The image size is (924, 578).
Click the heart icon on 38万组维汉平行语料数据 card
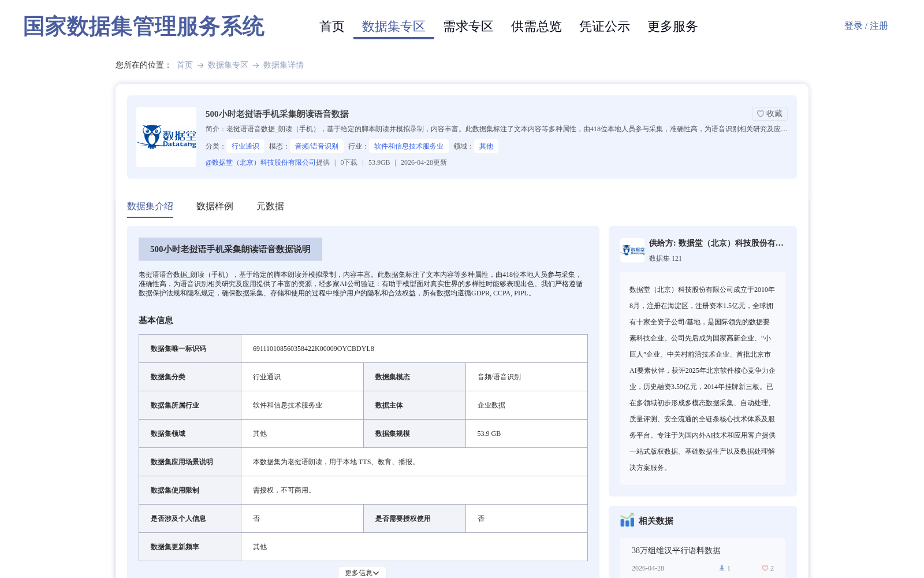pyautogui.click(x=765, y=568)
